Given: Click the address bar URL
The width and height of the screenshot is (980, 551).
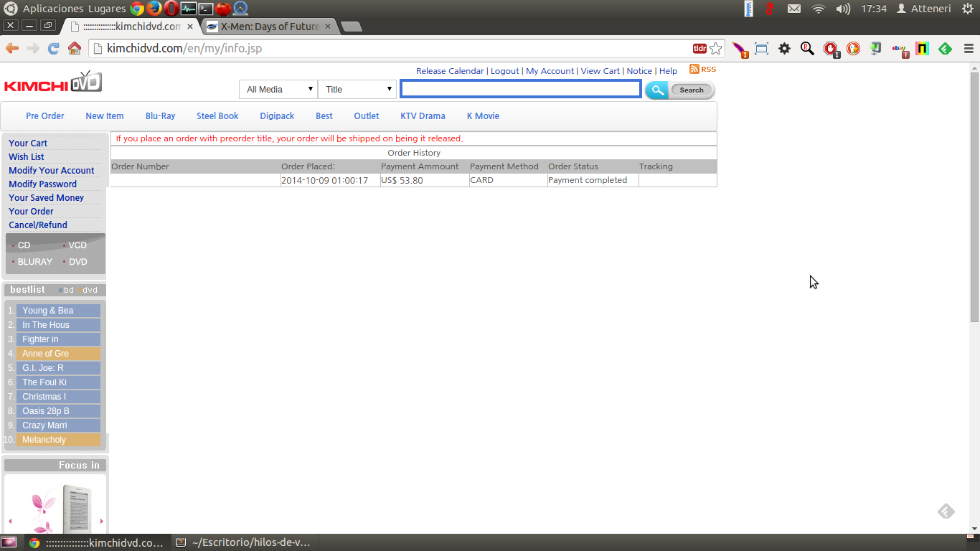Looking at the screenshot, I should pyautogui.click(x=184, y=49).
